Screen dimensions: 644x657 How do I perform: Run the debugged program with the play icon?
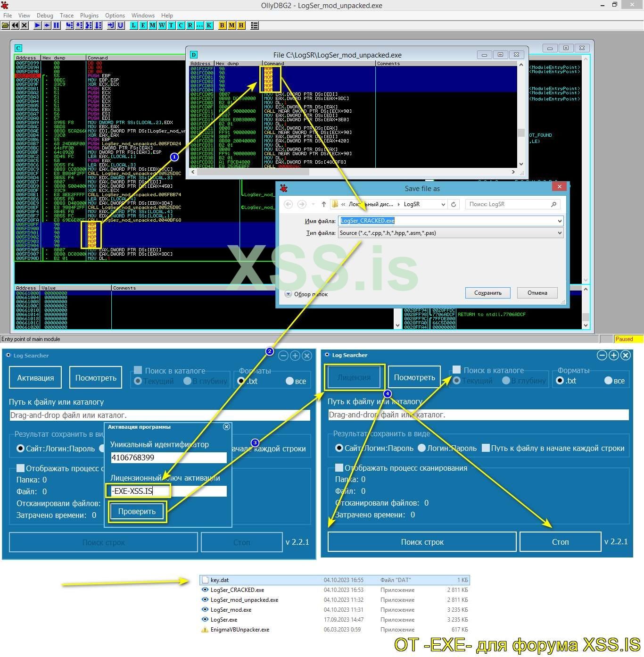[38, 25]
